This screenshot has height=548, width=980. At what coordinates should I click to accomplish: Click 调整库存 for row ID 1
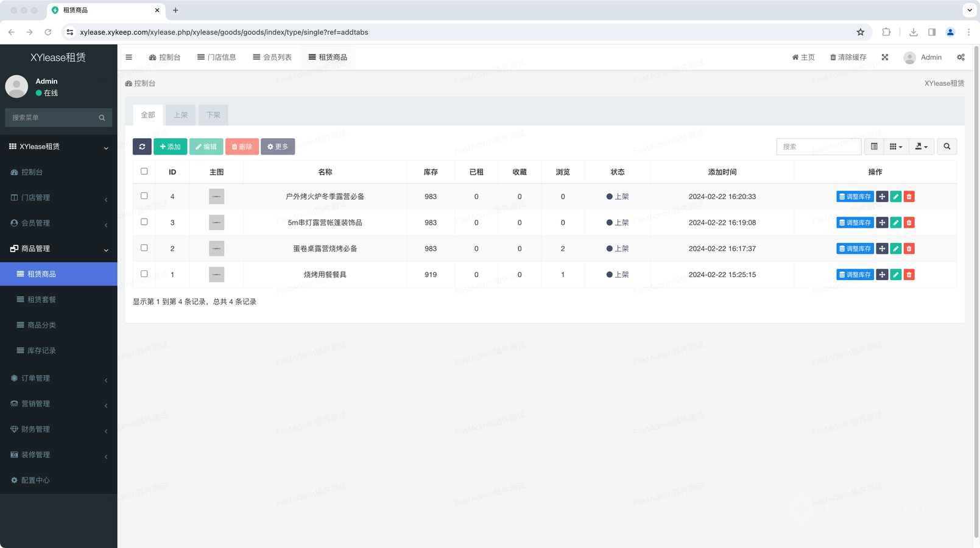(855, 275)
